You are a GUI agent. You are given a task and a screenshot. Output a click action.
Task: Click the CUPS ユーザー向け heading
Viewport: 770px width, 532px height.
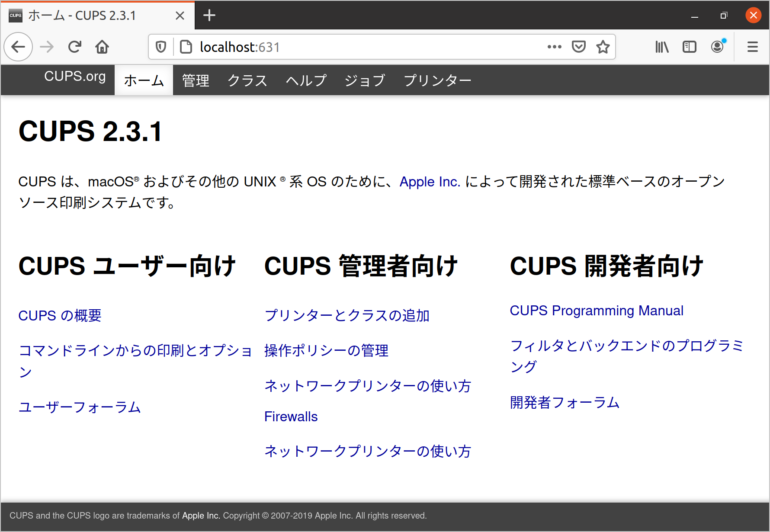point(127,266)
